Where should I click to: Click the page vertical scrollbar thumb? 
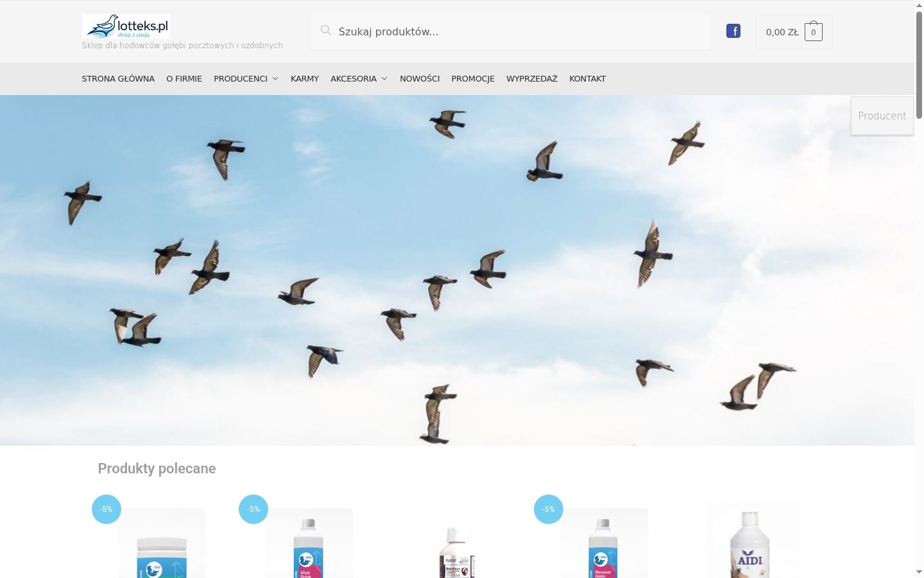919,64
